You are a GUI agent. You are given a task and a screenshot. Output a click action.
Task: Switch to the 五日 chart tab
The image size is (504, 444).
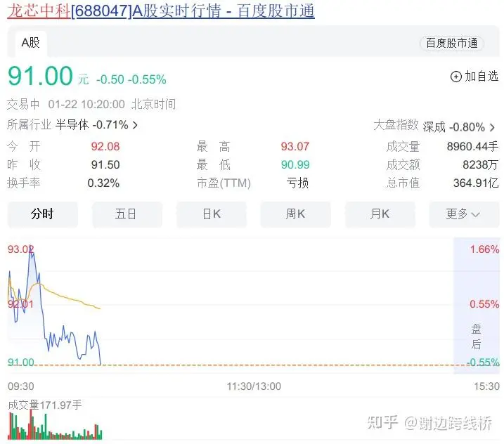(127, 214)
